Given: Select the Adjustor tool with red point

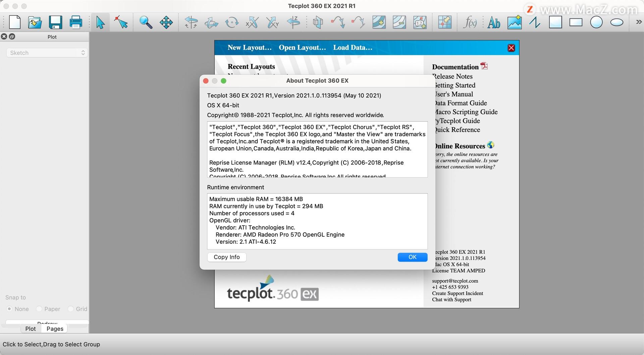Looking at the screenshot, I should 121,22.
